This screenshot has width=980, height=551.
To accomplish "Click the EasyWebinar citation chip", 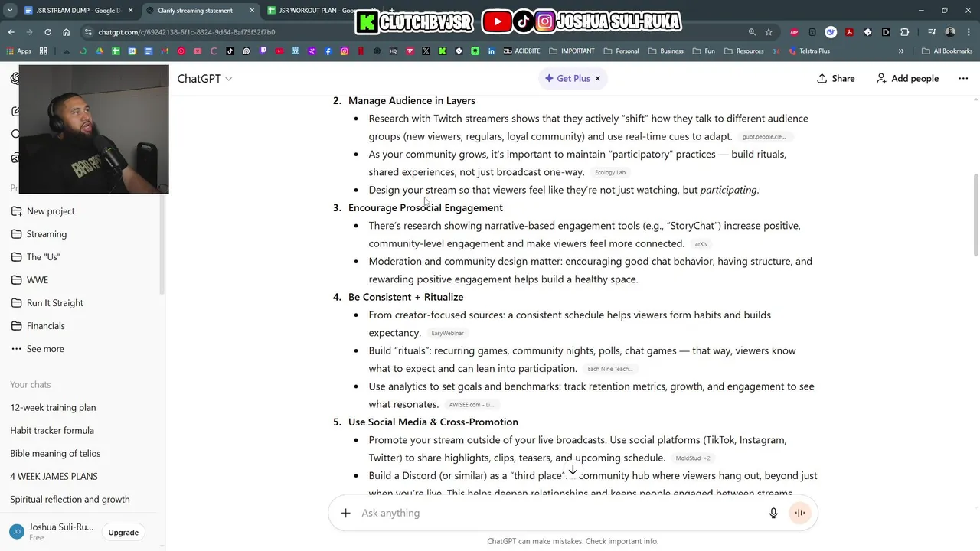I will tap(447, 334).
